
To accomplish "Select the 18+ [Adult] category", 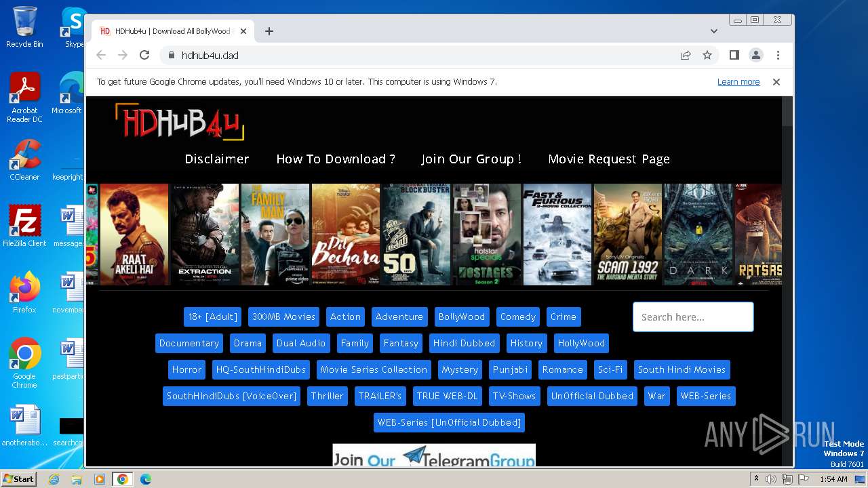I will pyautogui.click(x=213, y=317).
